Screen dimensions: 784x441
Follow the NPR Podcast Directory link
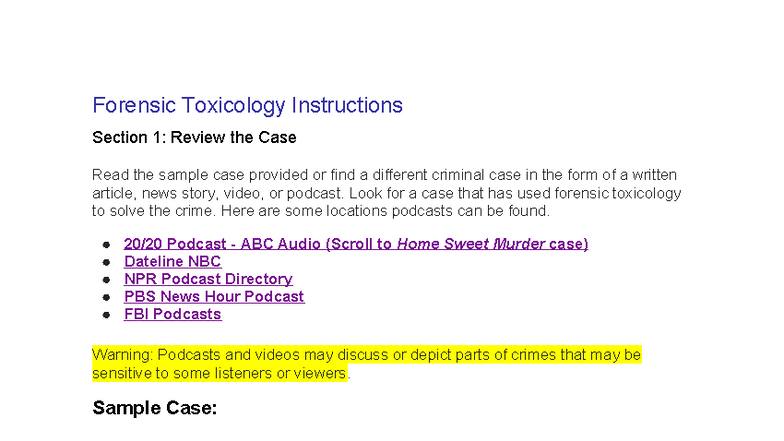[x=208, y=279]
